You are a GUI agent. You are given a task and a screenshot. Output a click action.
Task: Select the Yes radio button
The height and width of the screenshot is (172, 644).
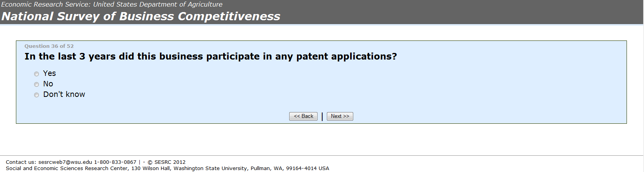36,74
